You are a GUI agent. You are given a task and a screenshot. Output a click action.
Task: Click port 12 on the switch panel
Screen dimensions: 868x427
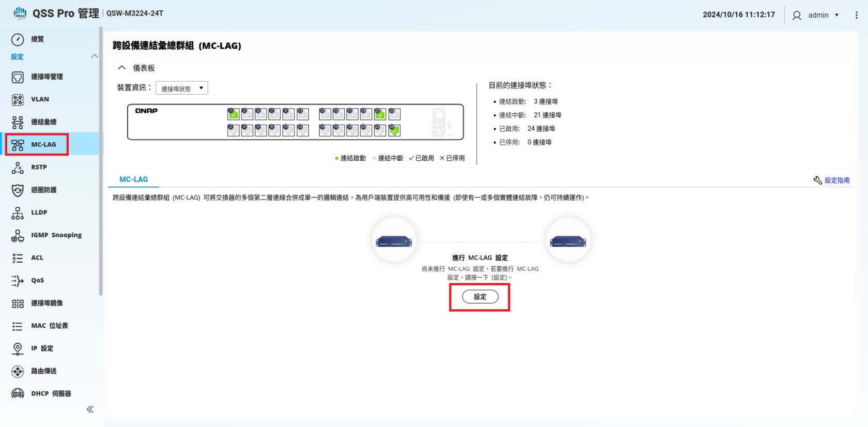[303, 130]
